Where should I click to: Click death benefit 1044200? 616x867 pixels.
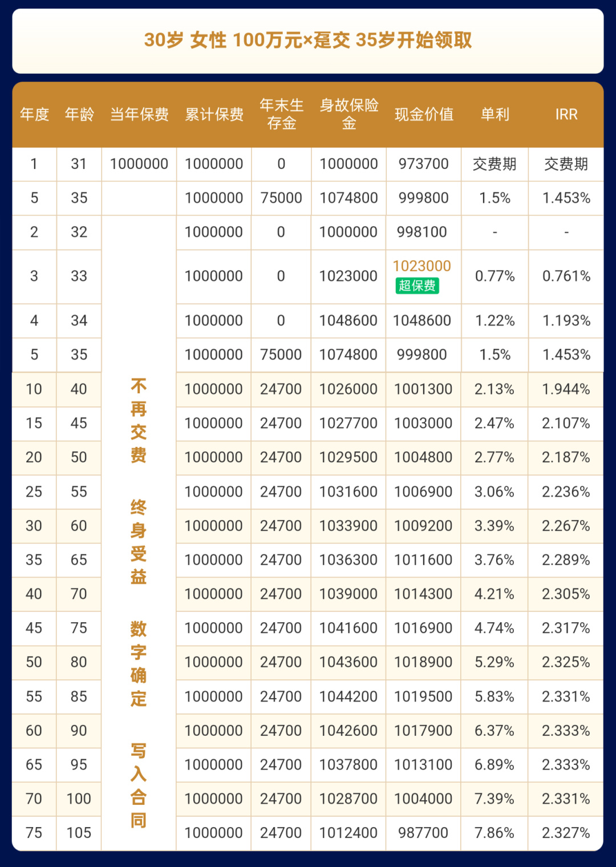348,696
